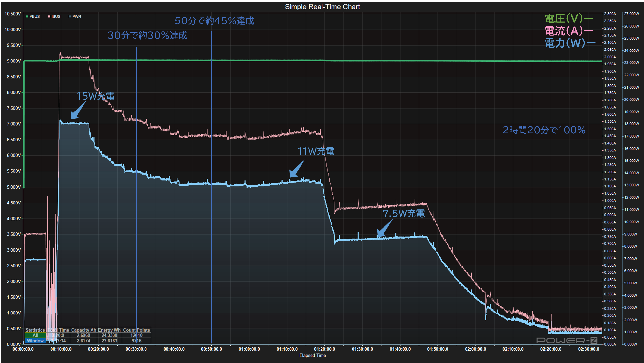
Task: Click the 01:00:00.0 elapsed time tick label
Action: click(249, 349)
